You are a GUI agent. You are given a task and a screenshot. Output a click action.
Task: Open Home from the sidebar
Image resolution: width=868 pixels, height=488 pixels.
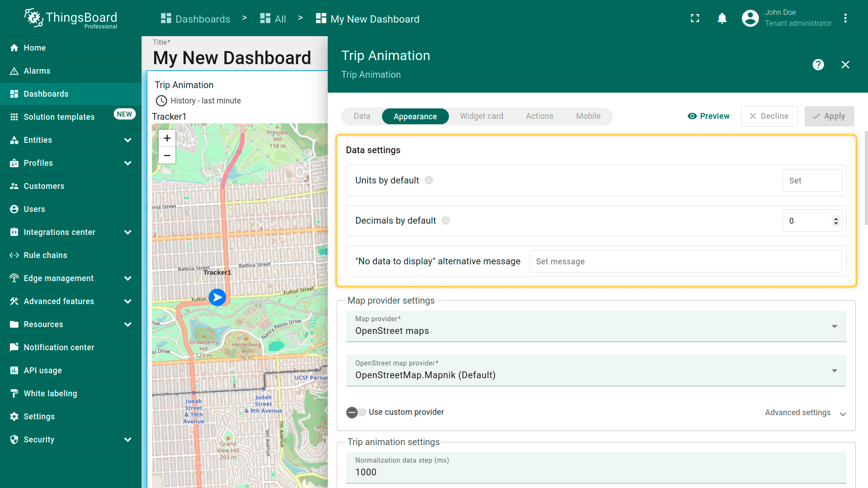pos(71,47)
